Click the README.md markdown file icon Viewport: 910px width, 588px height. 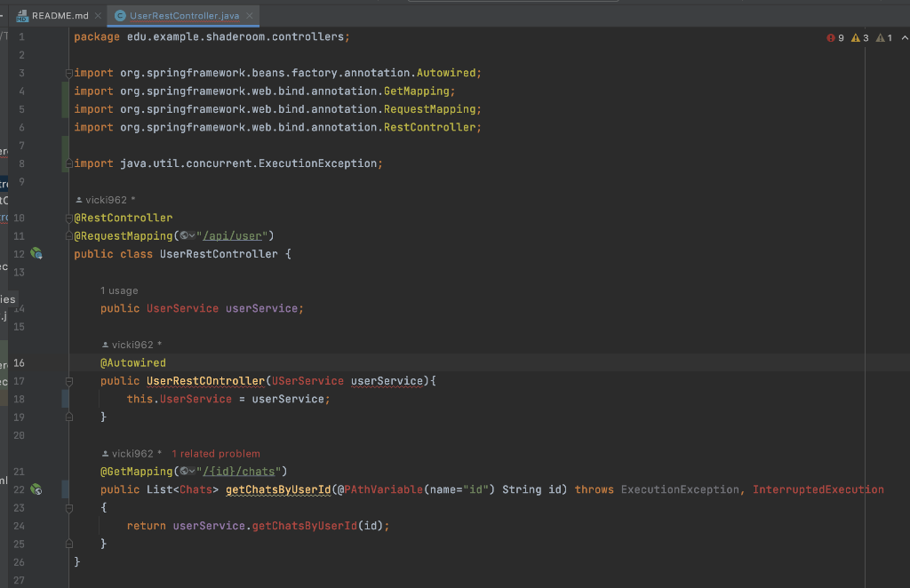22,16
